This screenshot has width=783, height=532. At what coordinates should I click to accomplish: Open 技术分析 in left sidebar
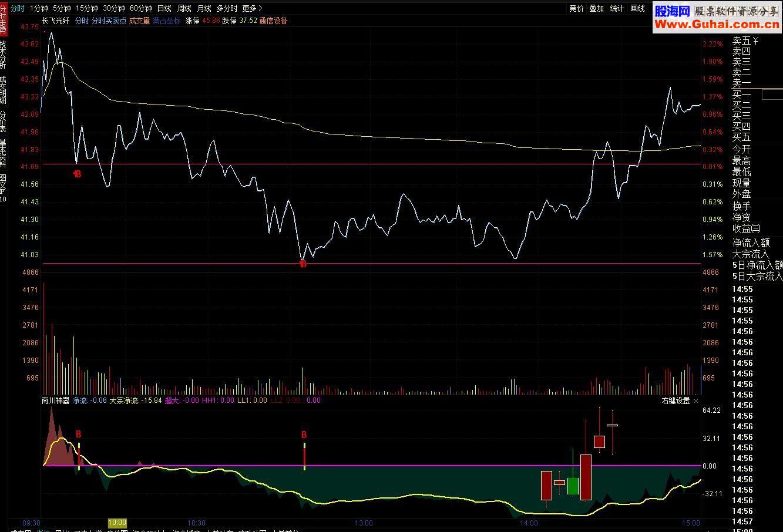pyautogui.click(x=4, y=55)
